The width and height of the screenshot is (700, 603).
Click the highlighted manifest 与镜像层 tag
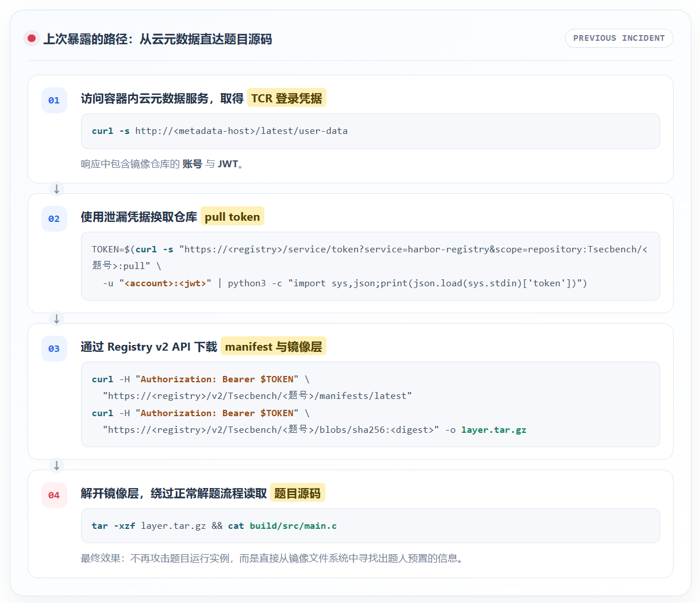click(274, 346)
